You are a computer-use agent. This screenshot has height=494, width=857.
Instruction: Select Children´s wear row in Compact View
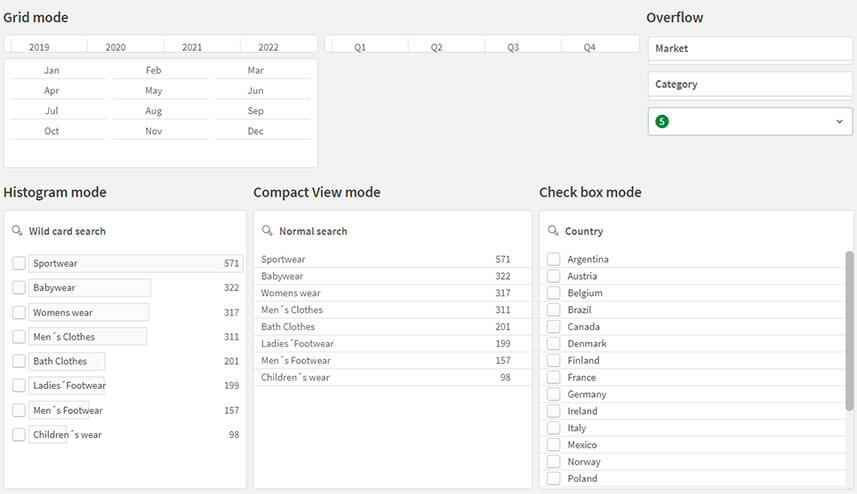coord(392,378)
